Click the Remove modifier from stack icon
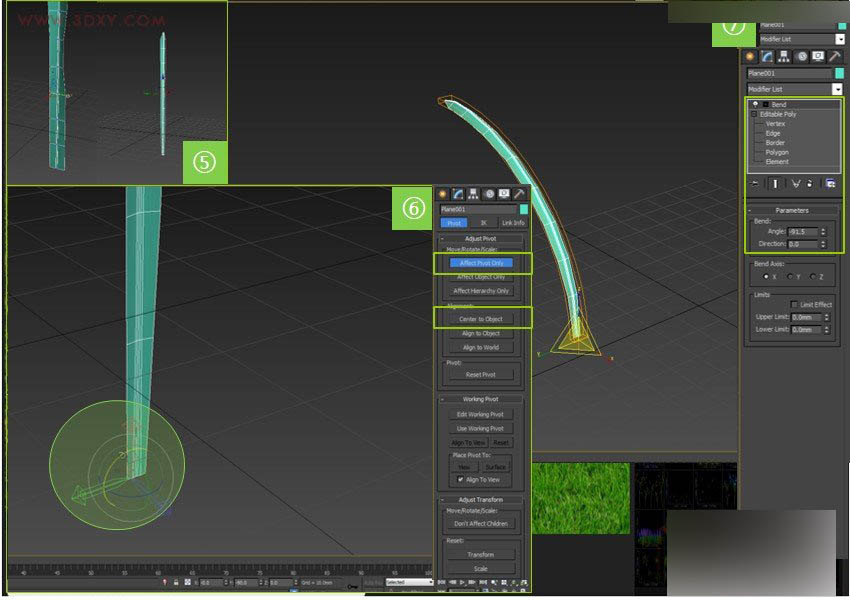Image resolution: width=850 pixels, height=600 pixels. tap(810, 182)
